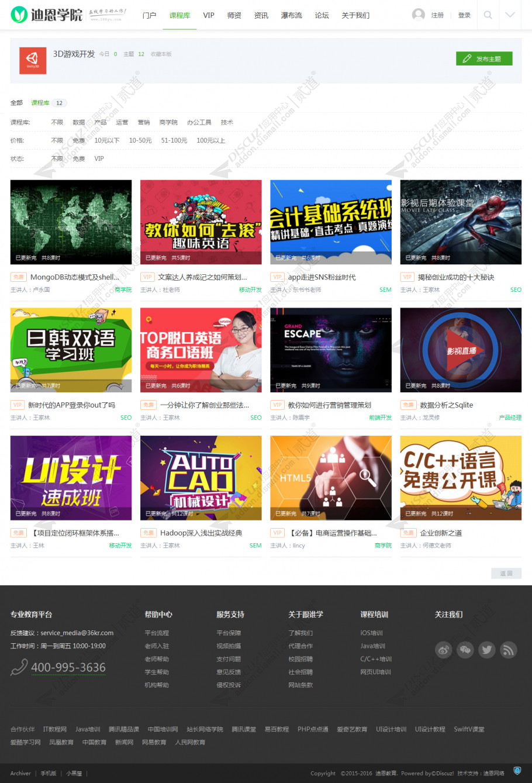
Task: Select the green 课程库 tab with 12
Action: 49,103
